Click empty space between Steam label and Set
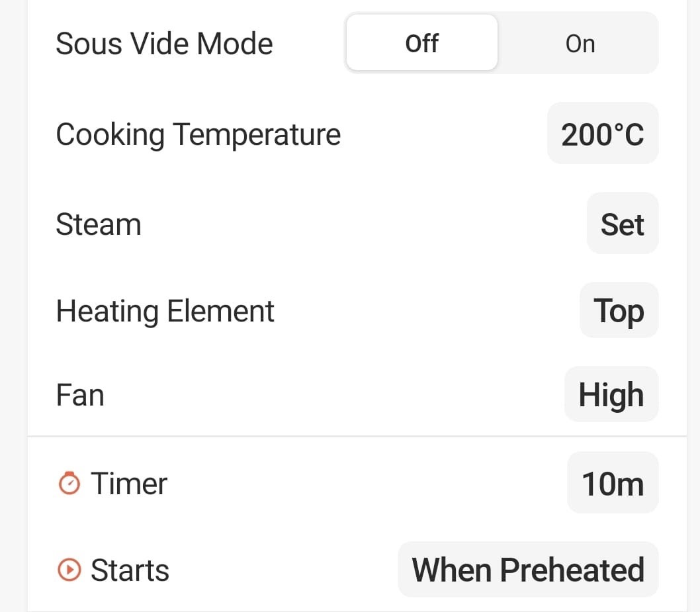The width and height of the screenshot is (700, 612). pos(364,224)
